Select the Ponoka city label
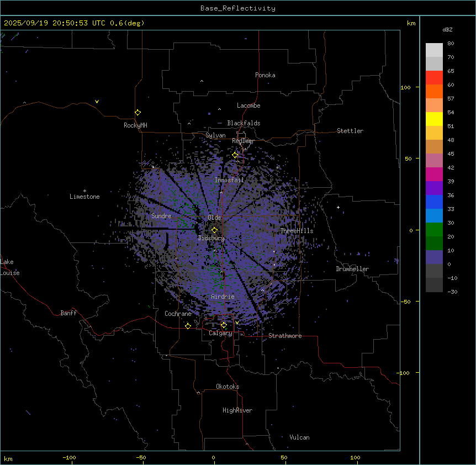 tap(265, 75)
